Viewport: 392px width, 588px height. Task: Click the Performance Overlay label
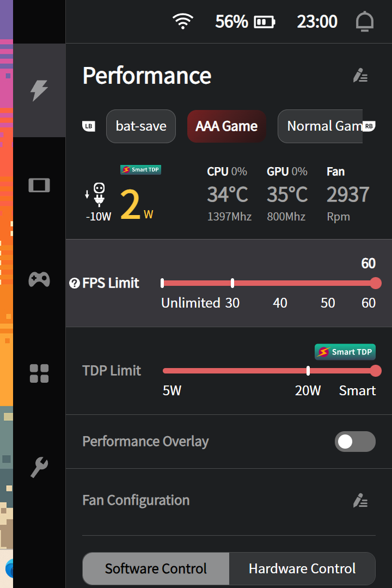(145, 442)
